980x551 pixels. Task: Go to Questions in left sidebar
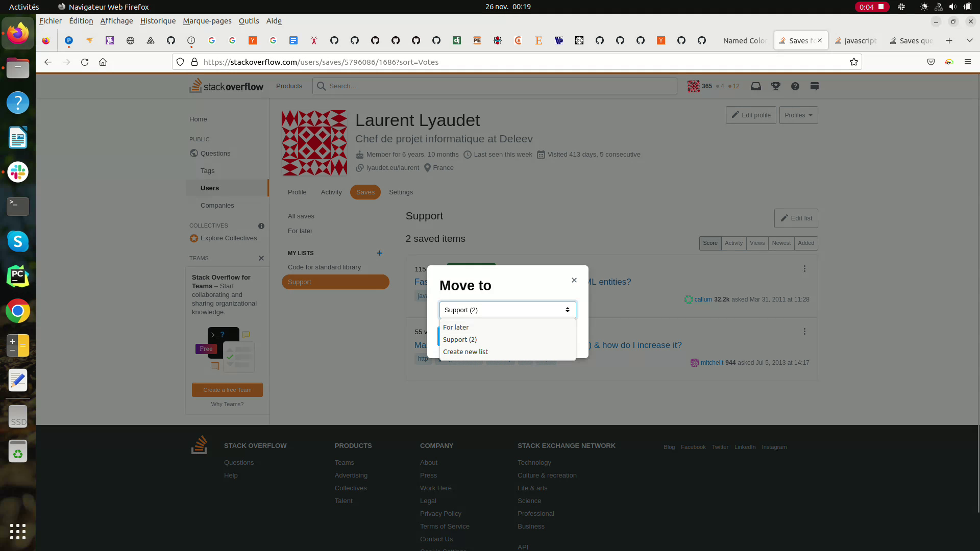click(215, 154)
